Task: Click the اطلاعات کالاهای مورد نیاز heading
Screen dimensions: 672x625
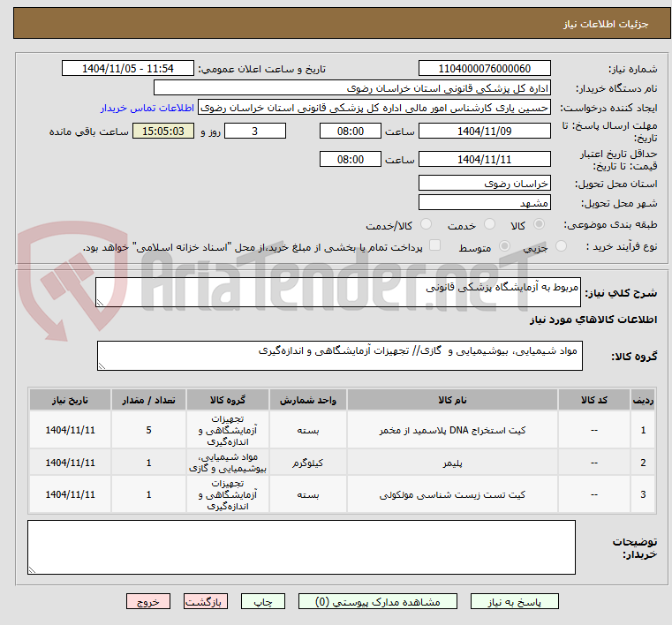Action: (x=593, y=320)
